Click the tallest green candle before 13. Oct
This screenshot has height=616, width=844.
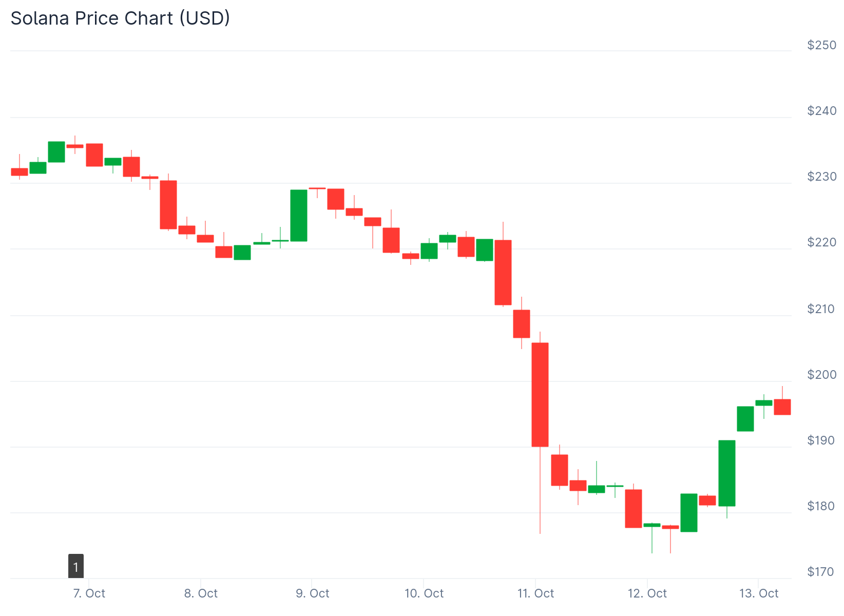727,473
